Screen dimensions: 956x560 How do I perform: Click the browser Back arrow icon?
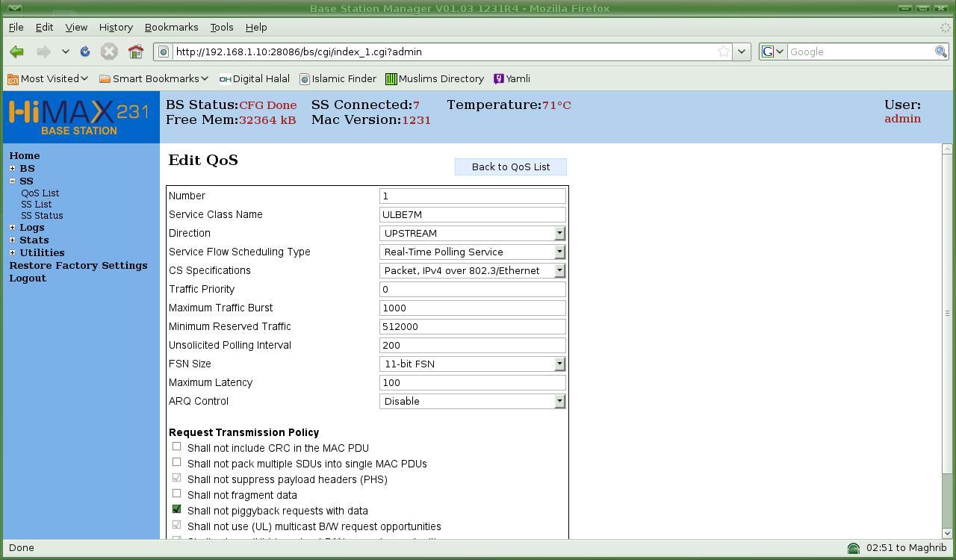(16, 52)
